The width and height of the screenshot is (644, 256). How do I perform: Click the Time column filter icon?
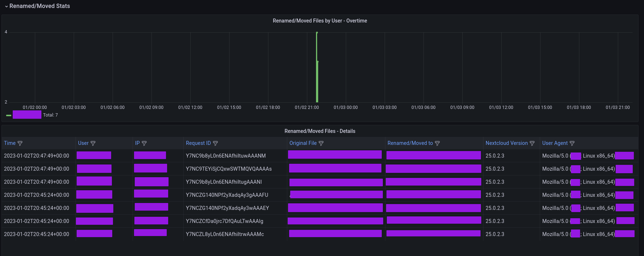(x=20, y=143)
